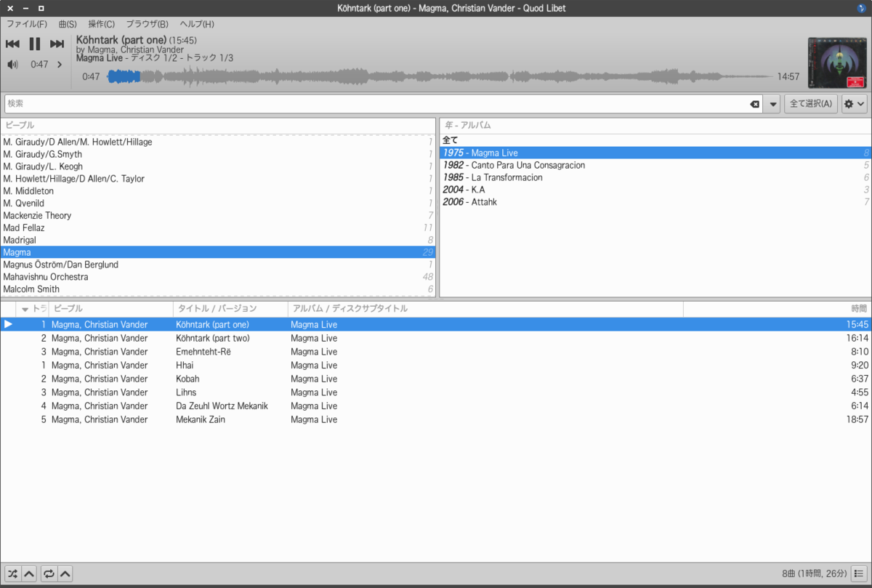Click the ピープル pane header
The height and width of the screenshot is (588, 872).
[218, 125]
